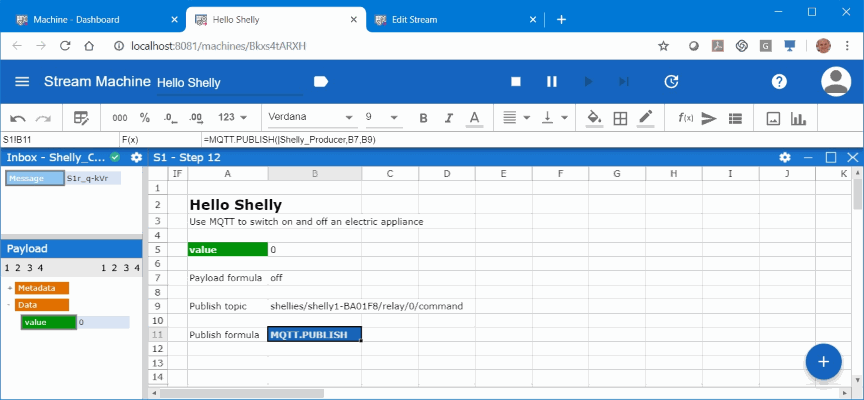Open cell borders tool
This screenshot has height=400, width=864.
point(620,118)
